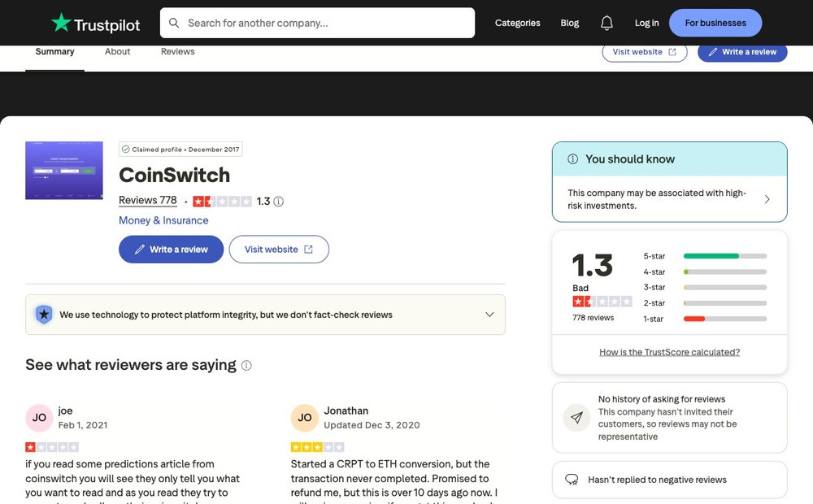Click joe's JO avatar
The width and height of the screenshot is (813, 504).
click(39, 418)
